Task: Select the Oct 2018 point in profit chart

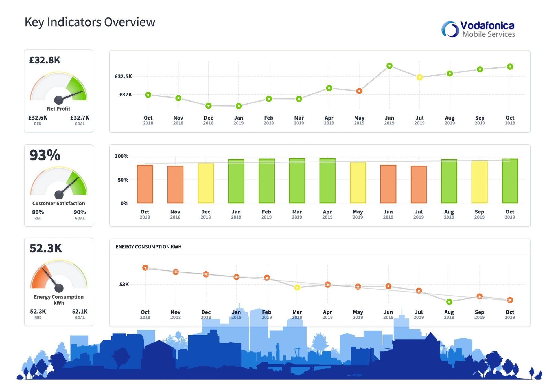Action: click(148, 95)
